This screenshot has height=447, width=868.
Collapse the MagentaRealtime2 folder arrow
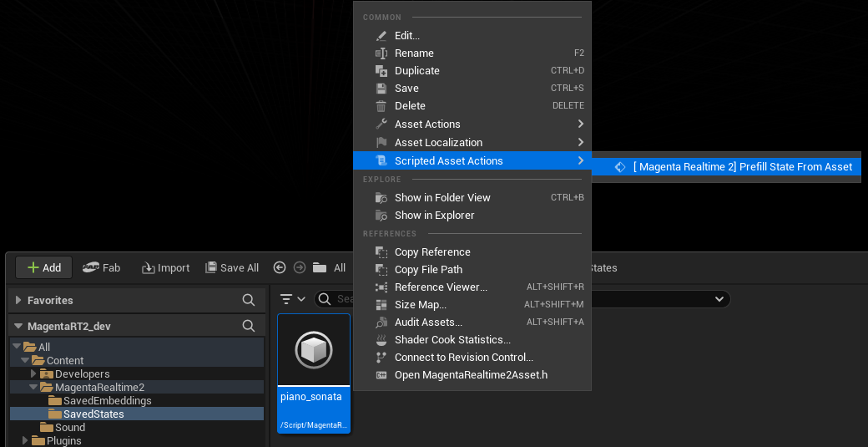[x=33, y=387]
